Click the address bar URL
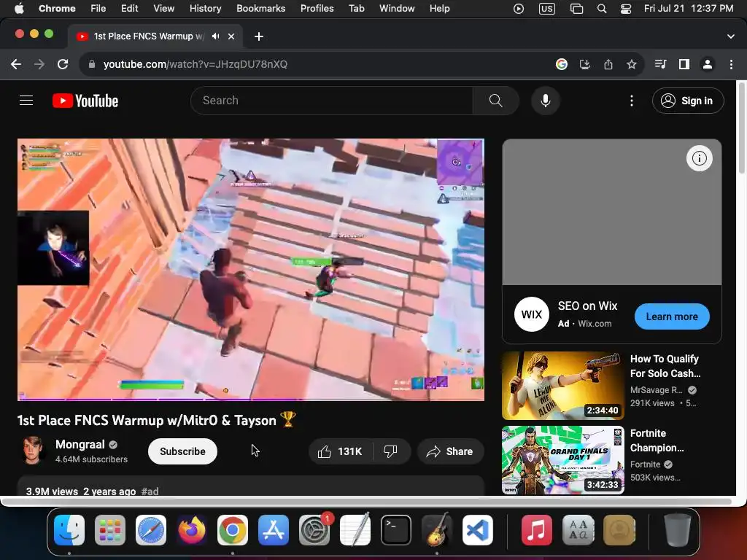The height and width of the screenshot is (560, 747). point(196,64)
